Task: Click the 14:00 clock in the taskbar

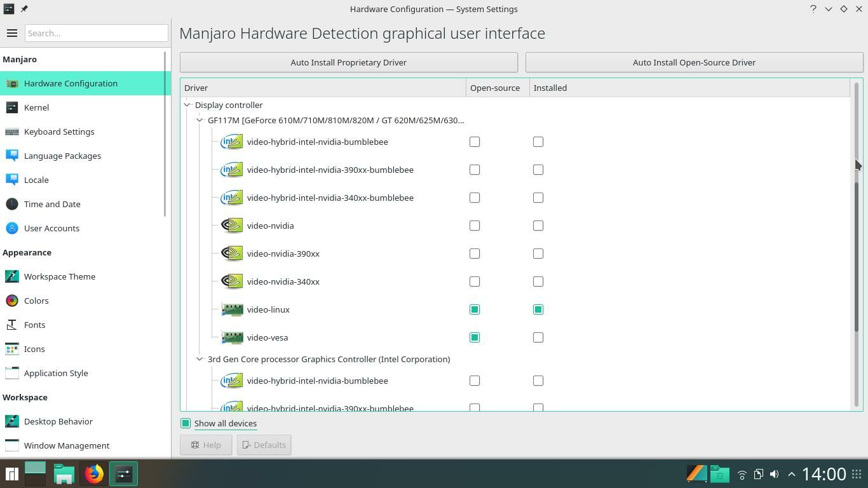Action: (x=824, y=474)
